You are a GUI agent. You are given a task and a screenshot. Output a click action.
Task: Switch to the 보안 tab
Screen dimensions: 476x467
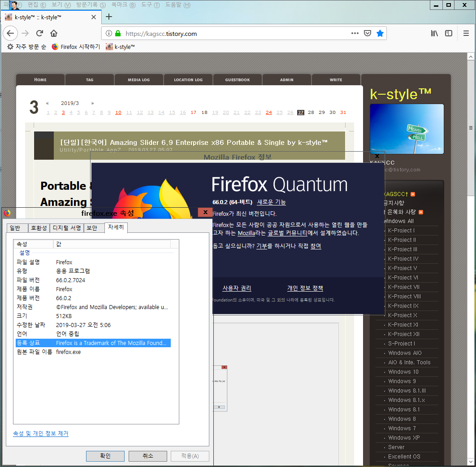click(x=94, y=228)
